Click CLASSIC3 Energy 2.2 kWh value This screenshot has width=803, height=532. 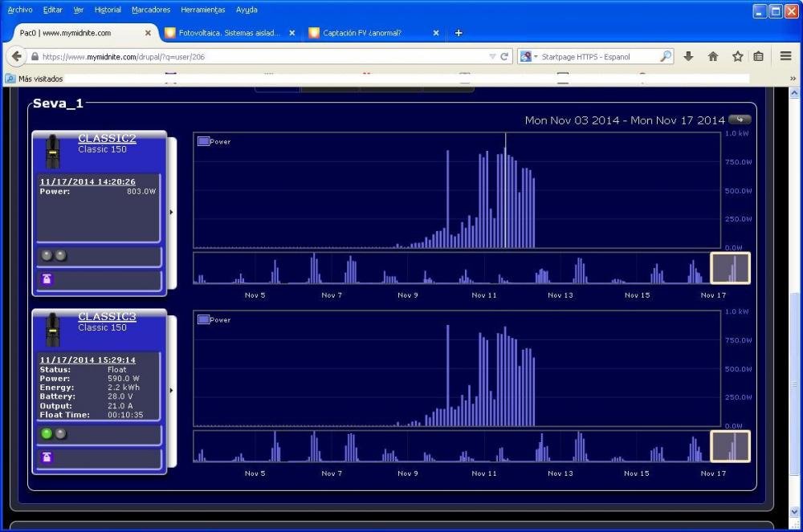point(124,388)
